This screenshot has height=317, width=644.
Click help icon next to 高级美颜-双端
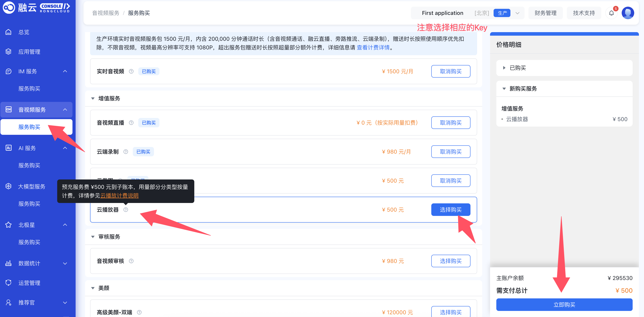pos(139,312)
